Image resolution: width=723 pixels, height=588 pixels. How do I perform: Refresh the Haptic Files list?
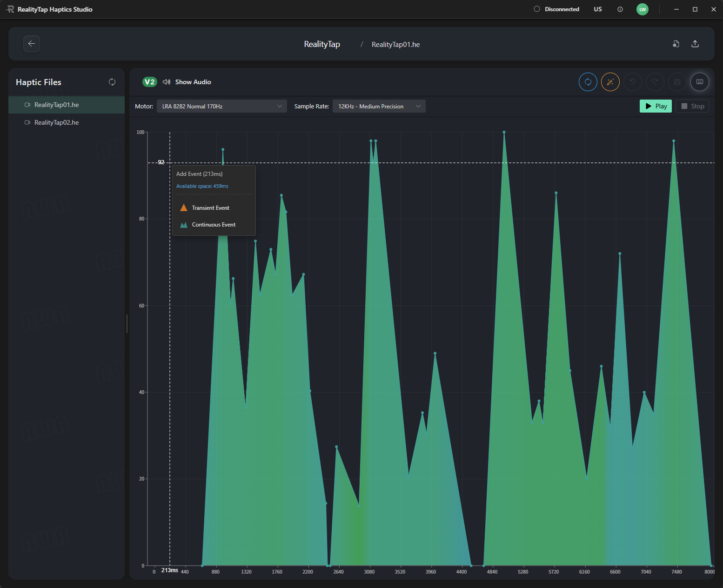pyautogui.click(x=112, y=82)
